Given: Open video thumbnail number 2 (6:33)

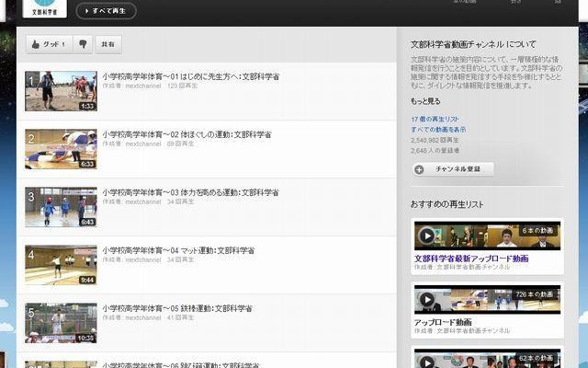Looking at the screenshot, I should tap(61, 149).
